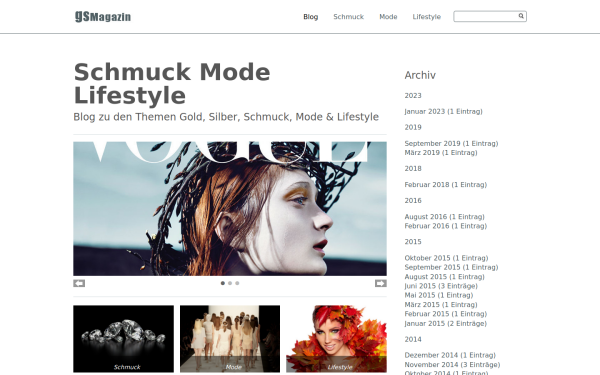Select the first slider dot
600x375 pixels.
[x=223, y=283]
